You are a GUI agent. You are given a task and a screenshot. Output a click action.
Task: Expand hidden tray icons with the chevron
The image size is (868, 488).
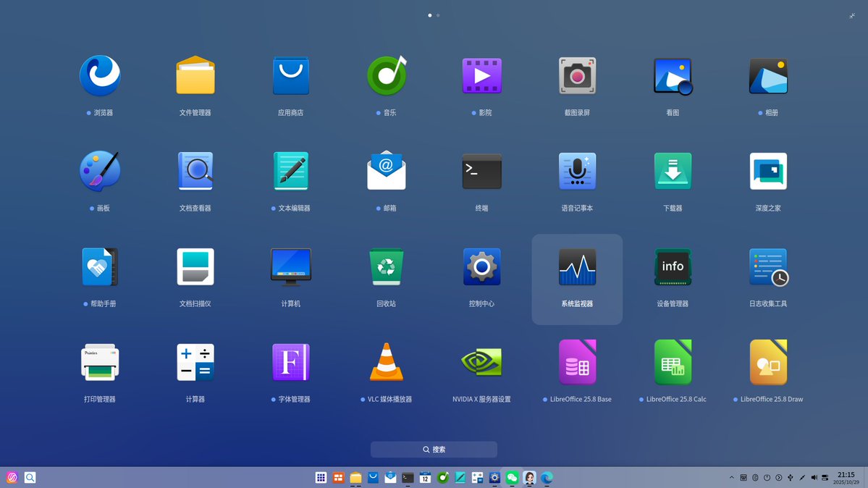click(732, 477)
